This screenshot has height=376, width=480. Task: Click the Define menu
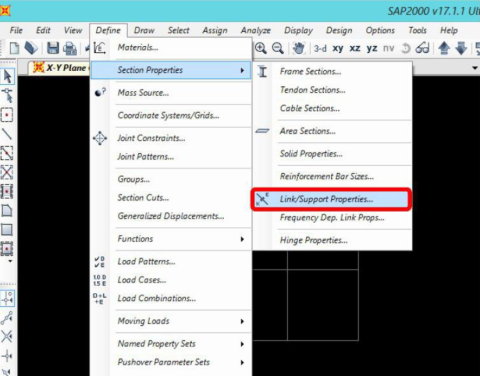(x=108, y=30)
